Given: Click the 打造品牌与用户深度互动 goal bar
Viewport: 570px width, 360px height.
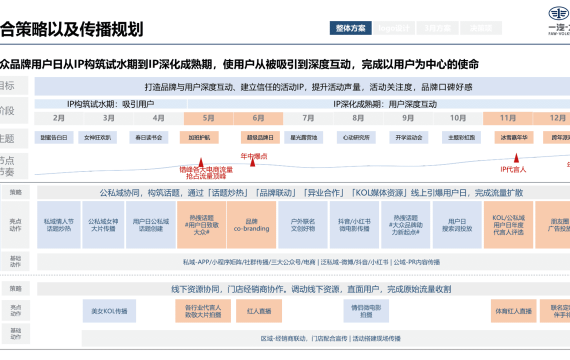Looking at the screenshot, I should [302, 87].
